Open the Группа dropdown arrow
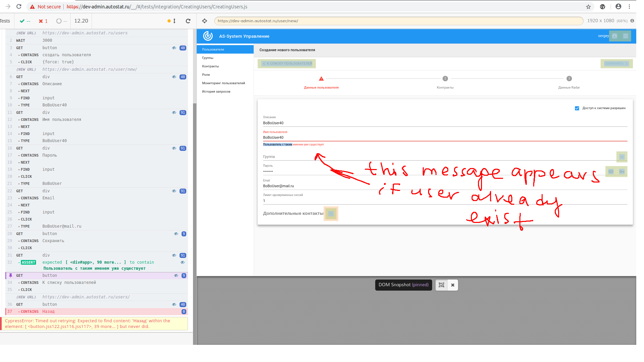Screen dimensions: 644x362 tap(622, 157)
